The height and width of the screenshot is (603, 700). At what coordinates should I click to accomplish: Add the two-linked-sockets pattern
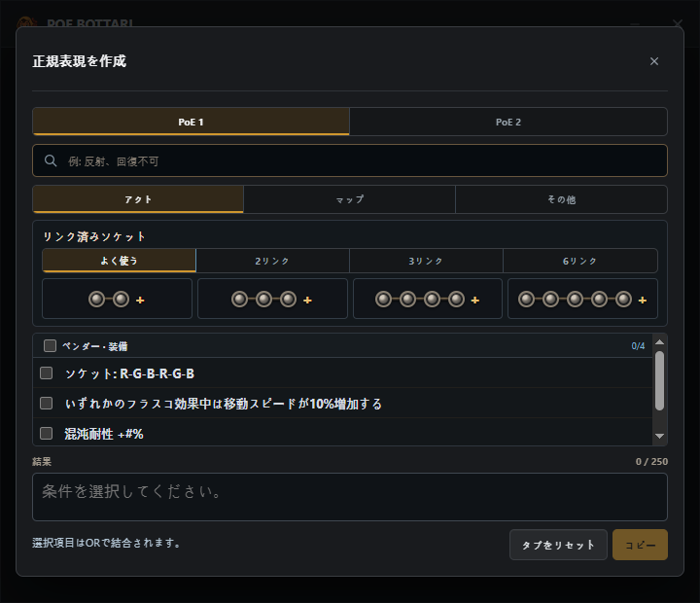pyautogui.click(x=117, y=299)
